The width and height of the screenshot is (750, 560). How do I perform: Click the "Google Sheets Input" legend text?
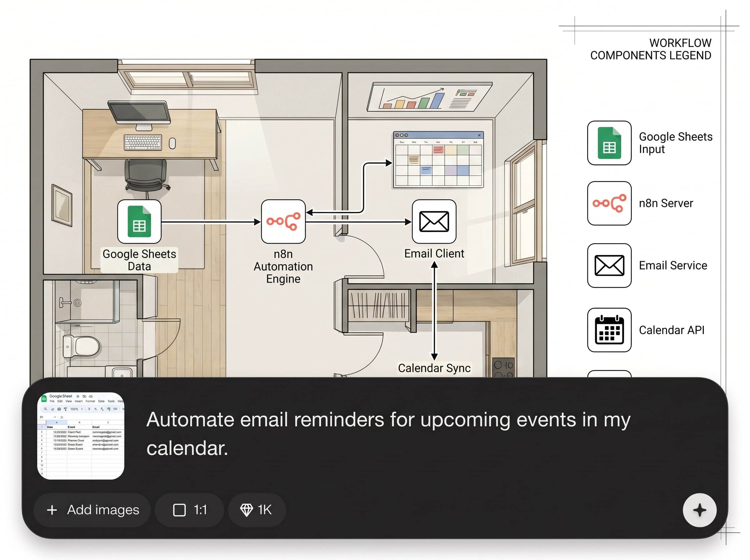(x=675, y=143)
